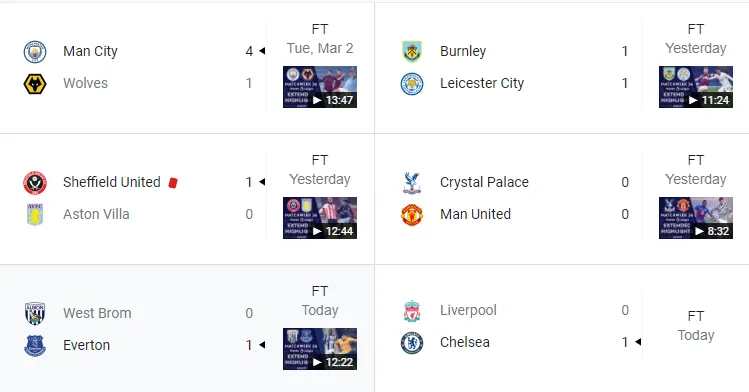Play Sheffield United vs Aston Villa highlights
This screenshot has height=392, width=749.
click(x=320, y=218)
